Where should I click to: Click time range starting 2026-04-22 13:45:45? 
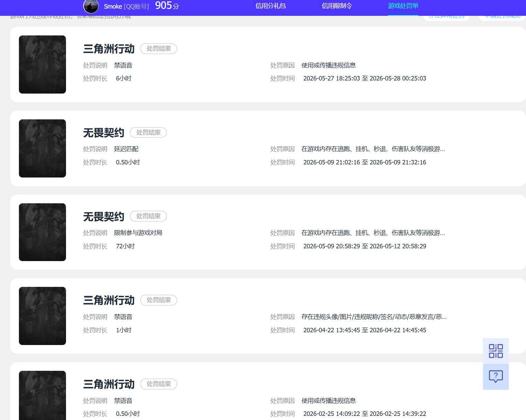[365, 330]
